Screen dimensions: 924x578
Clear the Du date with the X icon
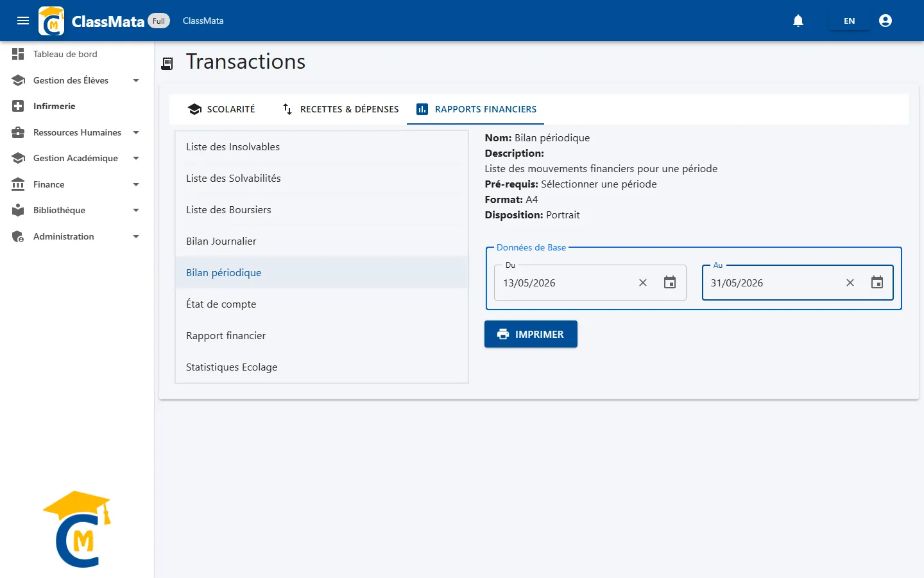[x=643, y=283]
